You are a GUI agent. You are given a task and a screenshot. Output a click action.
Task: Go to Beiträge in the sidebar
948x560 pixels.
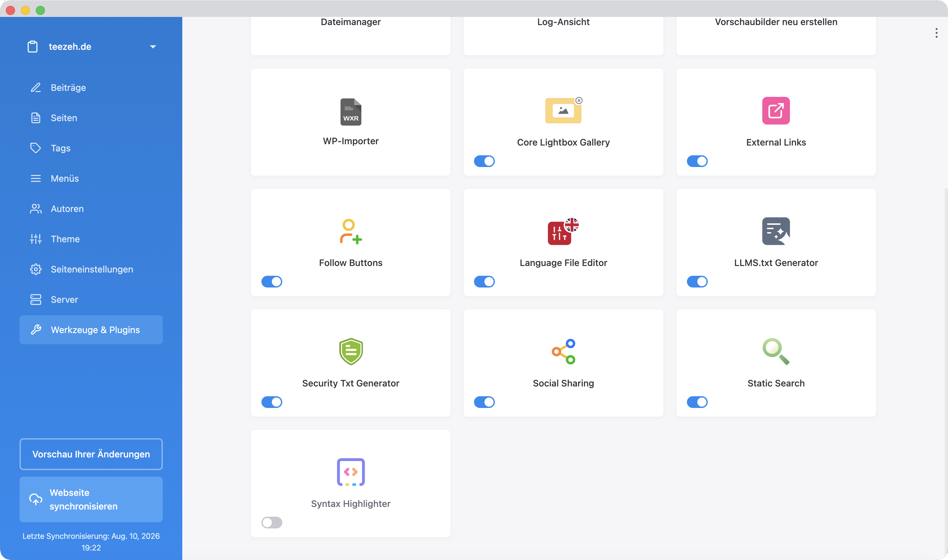click(91, 88)
